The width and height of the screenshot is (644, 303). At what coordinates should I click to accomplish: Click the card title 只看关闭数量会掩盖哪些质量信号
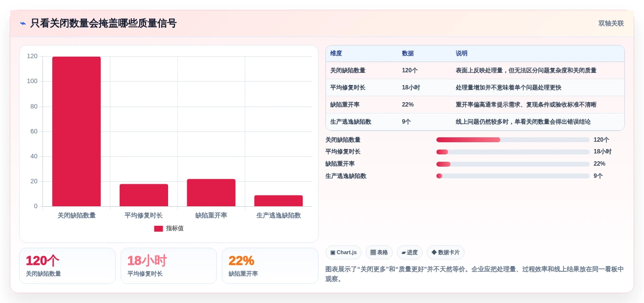pyautogui.click(x=104, y=23)
